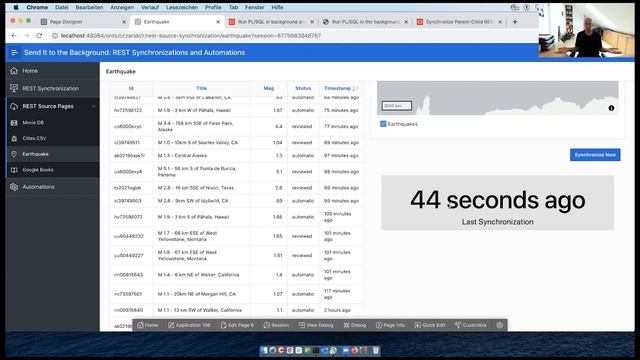The image size is (640, 360).
Task: Go back in Chrome
Action: point(14,36)
